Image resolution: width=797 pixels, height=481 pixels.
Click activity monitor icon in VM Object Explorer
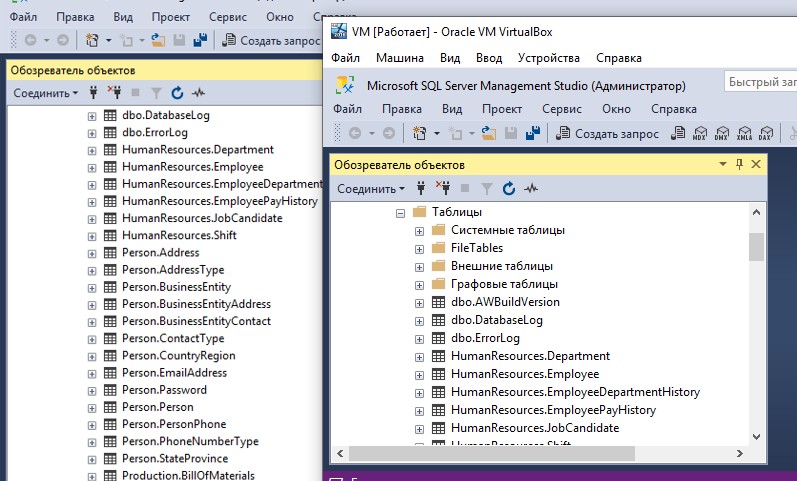click(x=531, y=189)
